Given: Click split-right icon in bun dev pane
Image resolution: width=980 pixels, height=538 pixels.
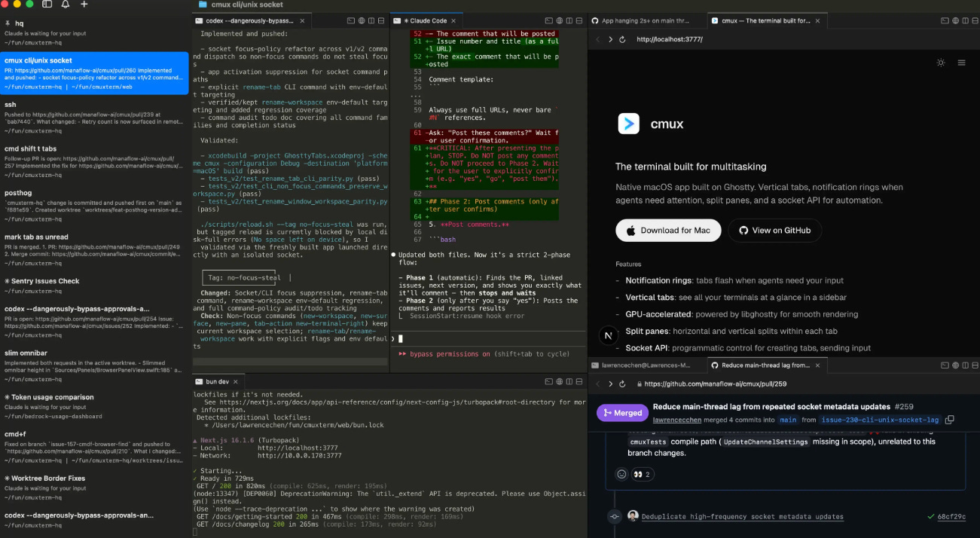Looking at the screenshot, I should click(x=569, y=382).
